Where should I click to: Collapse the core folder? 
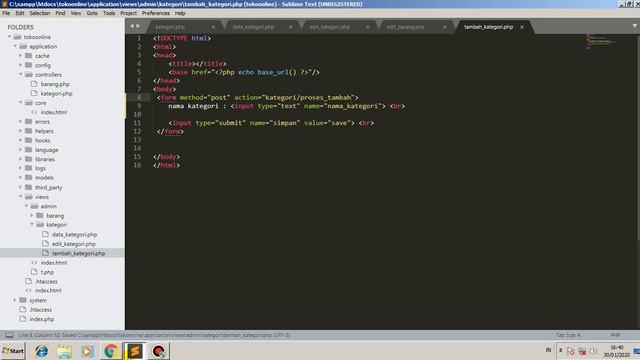click(21, 102)
